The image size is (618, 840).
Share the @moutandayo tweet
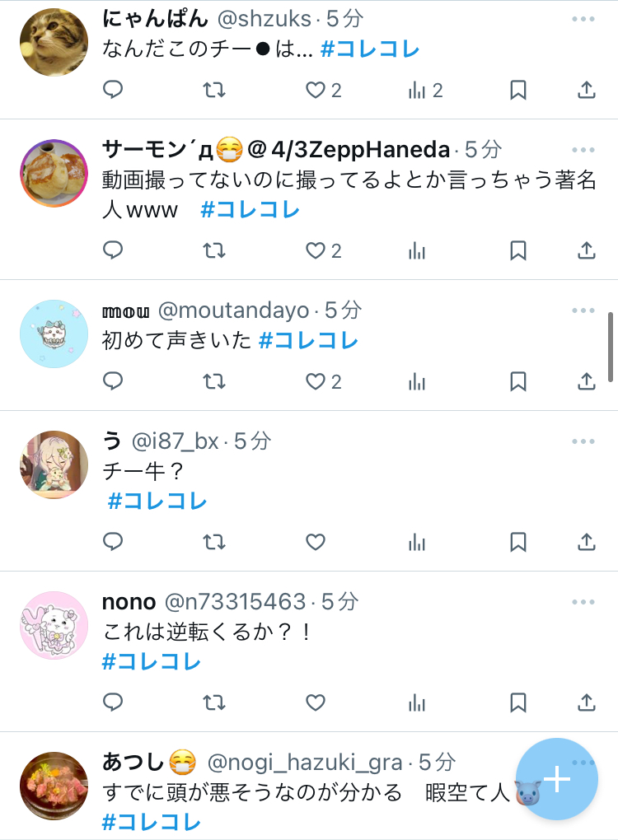587,381
